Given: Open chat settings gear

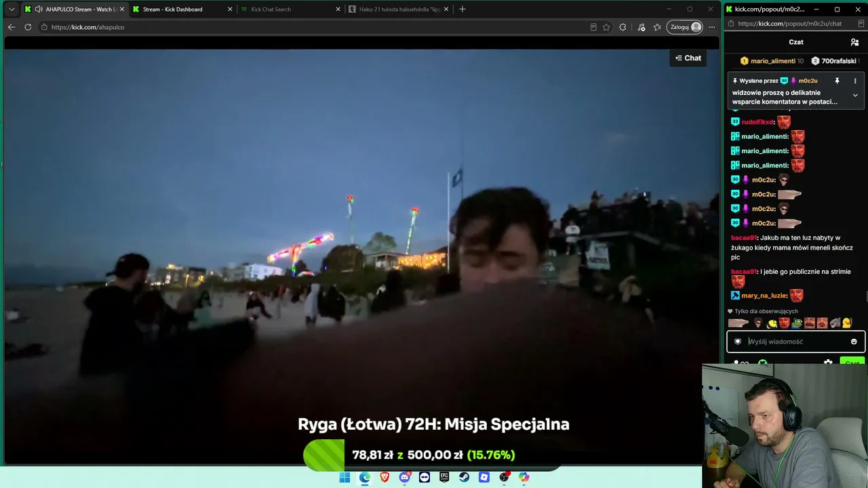Looking at the screenshot, I should [828, 363].
